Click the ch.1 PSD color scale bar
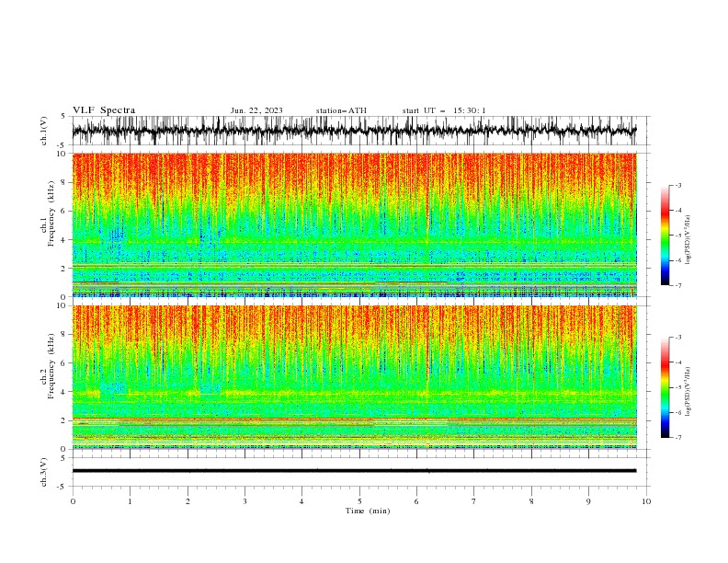This screenshot has height=563, width=728. [x=665, y=236]
